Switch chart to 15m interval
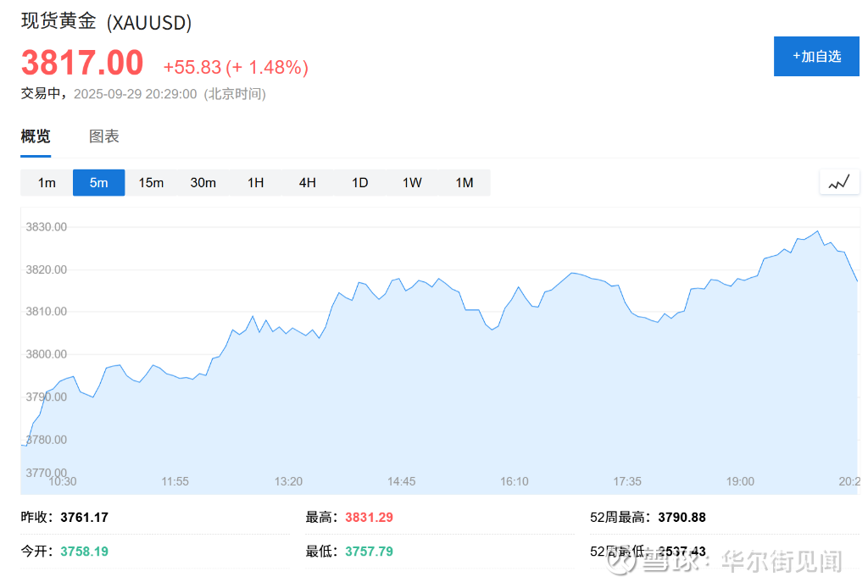The width and height of the screenshot is (868, 588). pos(151,183)
